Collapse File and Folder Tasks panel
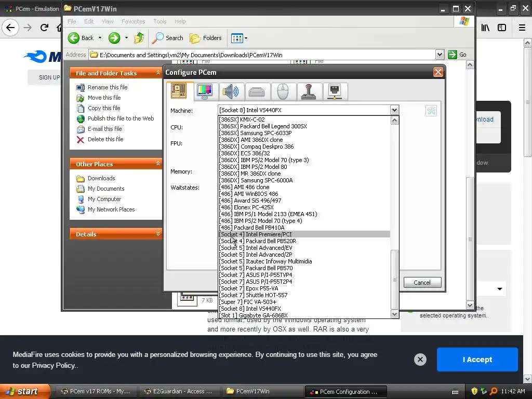Image resolution: width=532 pixels, height=399 pixels. point(158,73)
